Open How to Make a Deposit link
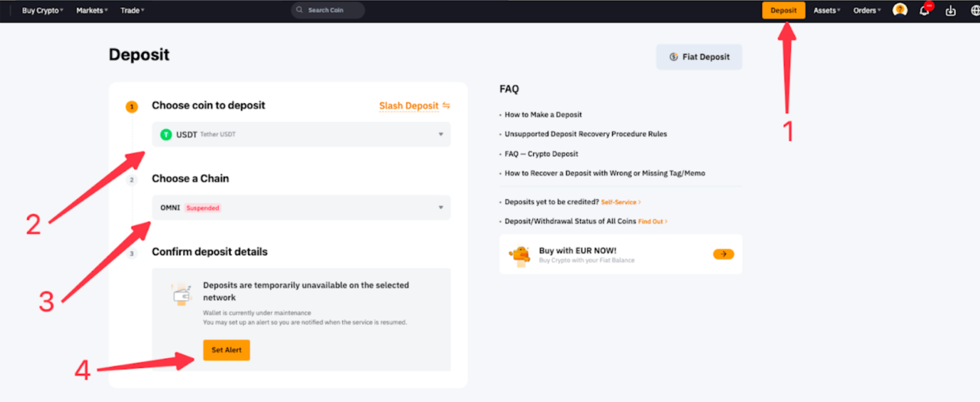980x402 pixels. [x=543, y=115]
